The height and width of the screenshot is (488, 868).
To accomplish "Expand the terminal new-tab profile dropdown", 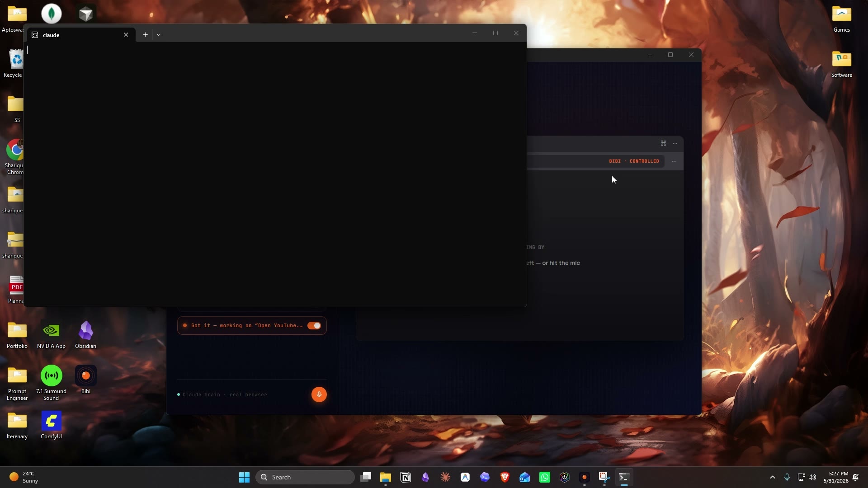I will (x=159, y=35).
